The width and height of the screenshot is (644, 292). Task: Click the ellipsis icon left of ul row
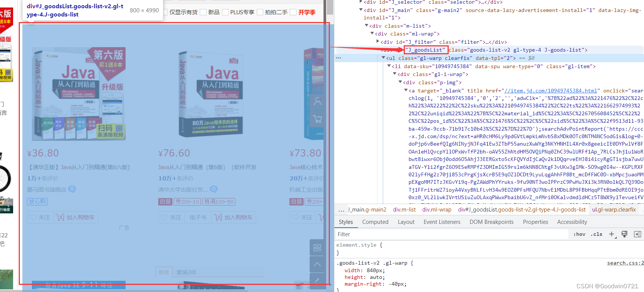[338, 58]
